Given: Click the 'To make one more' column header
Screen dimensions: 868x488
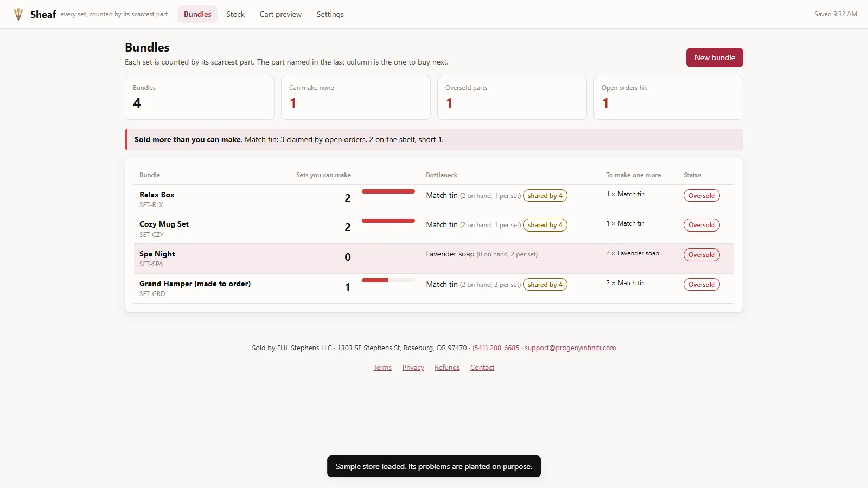Looking at the screenshot, I should (x=633, y=175).
